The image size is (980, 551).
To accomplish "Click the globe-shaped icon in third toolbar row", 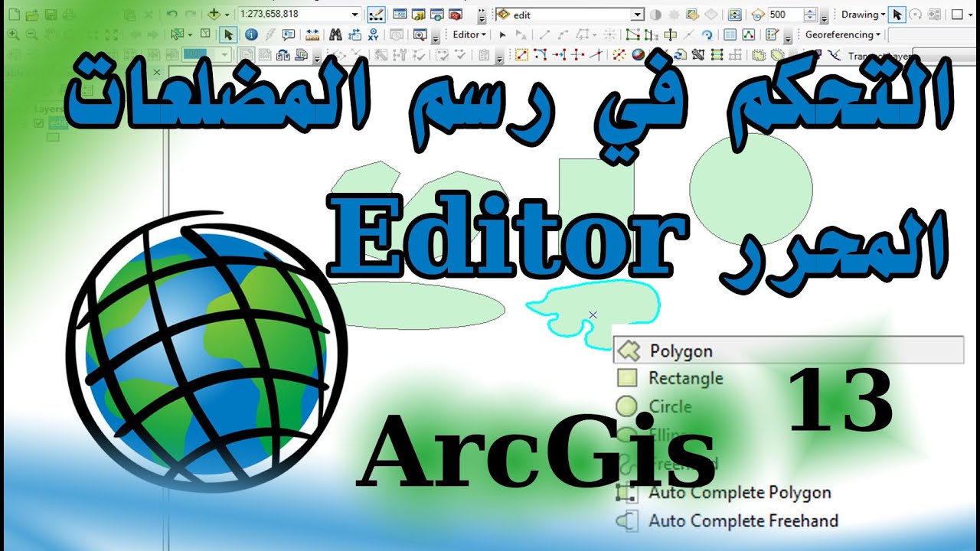I will (637, 54).
